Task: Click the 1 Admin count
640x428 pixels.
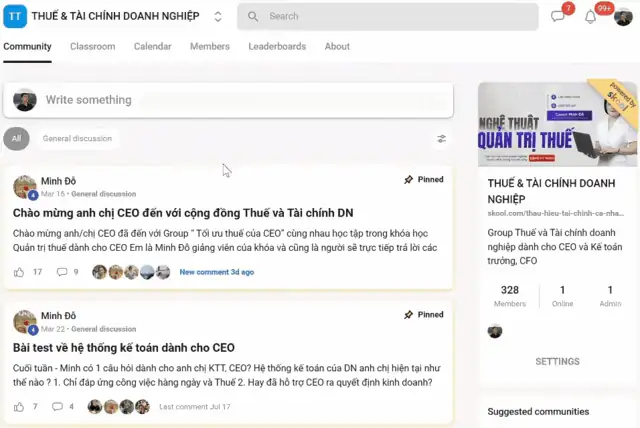Action: [610, 296]
